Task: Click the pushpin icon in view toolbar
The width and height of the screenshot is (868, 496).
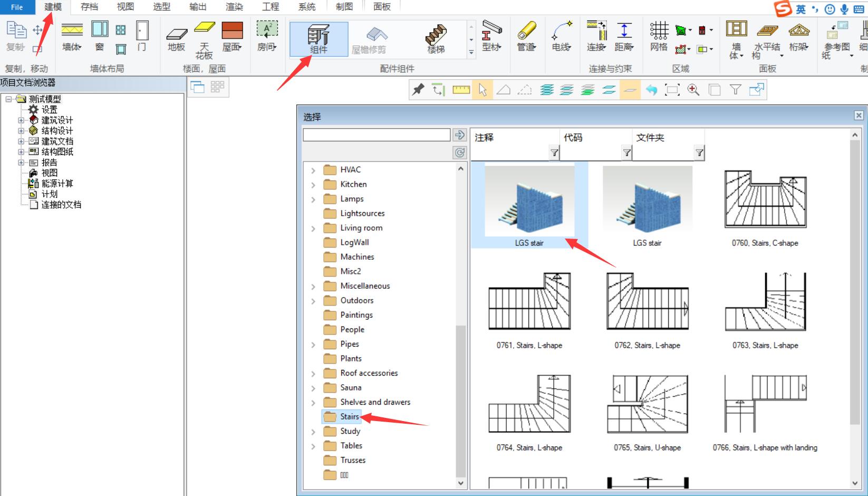Action: pos(418,90)
